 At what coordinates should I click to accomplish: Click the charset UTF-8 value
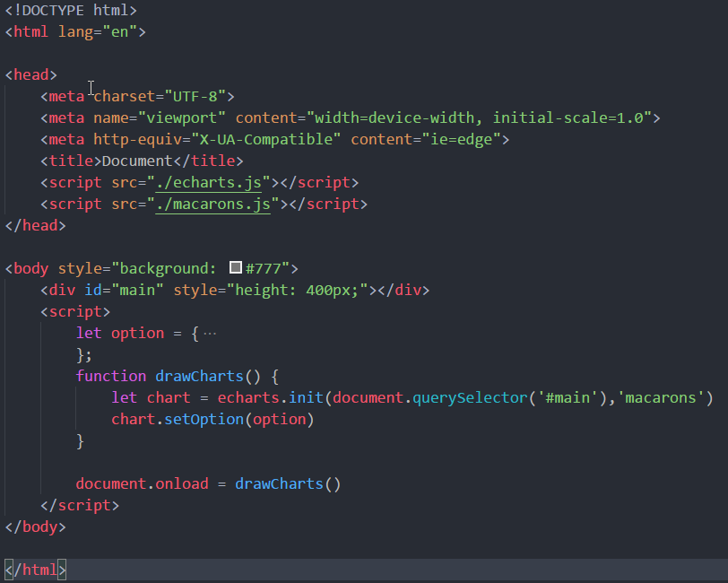195,97
